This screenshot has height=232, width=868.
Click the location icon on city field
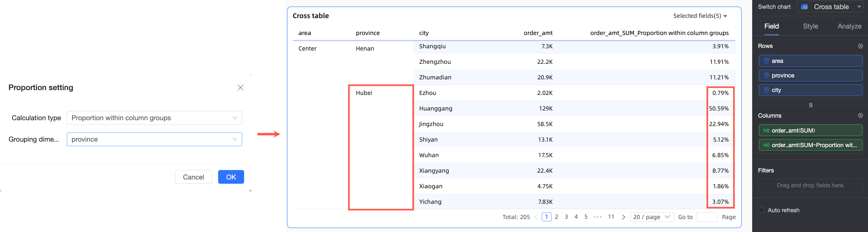[766, 90]
